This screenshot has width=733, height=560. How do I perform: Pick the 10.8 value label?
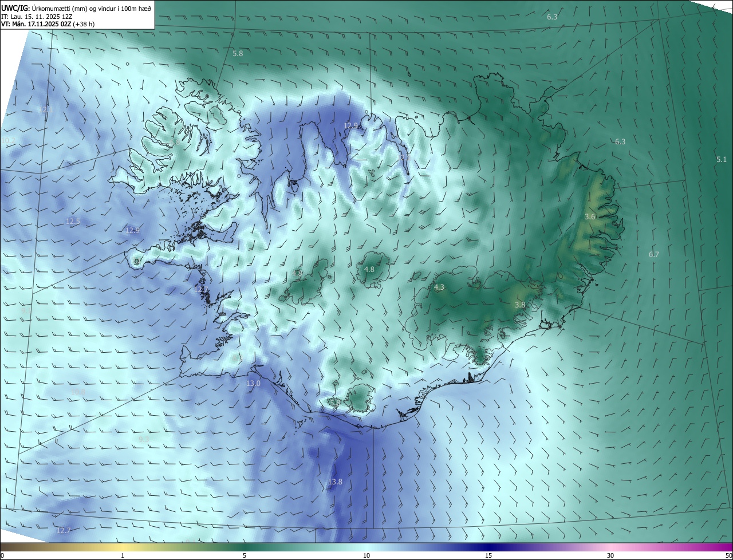[78, 392]
